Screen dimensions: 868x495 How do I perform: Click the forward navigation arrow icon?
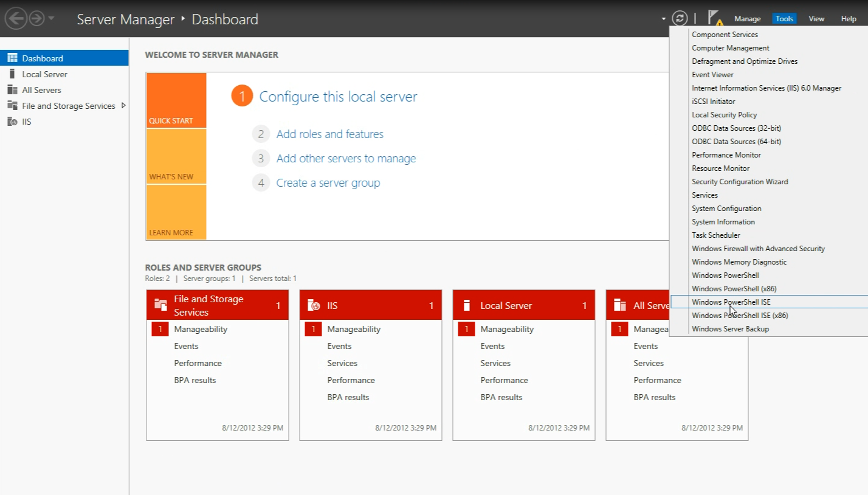point(37,19)
